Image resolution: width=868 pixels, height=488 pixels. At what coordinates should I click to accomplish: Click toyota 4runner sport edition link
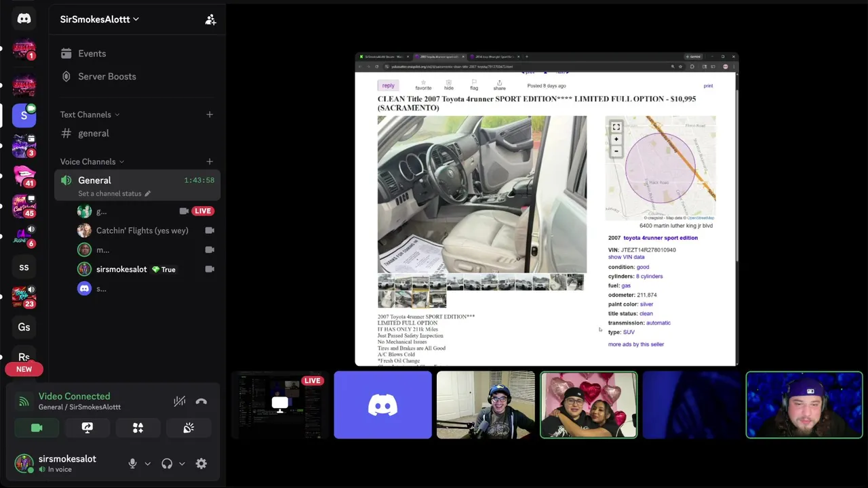coord(660,238)
